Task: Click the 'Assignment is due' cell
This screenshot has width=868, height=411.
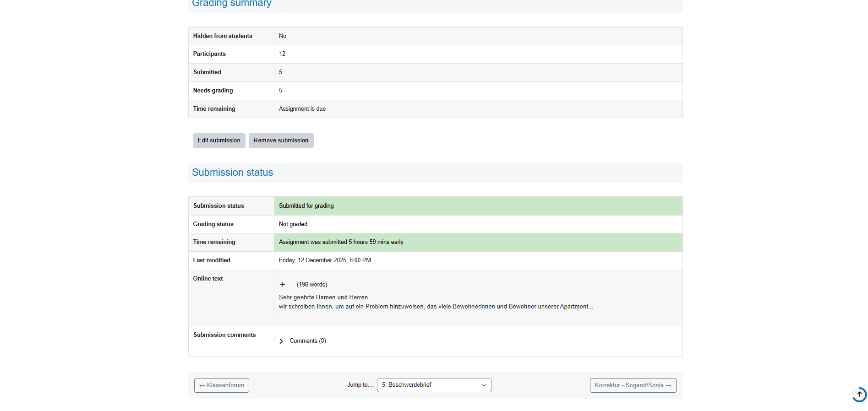Action: tap(302, 109)
